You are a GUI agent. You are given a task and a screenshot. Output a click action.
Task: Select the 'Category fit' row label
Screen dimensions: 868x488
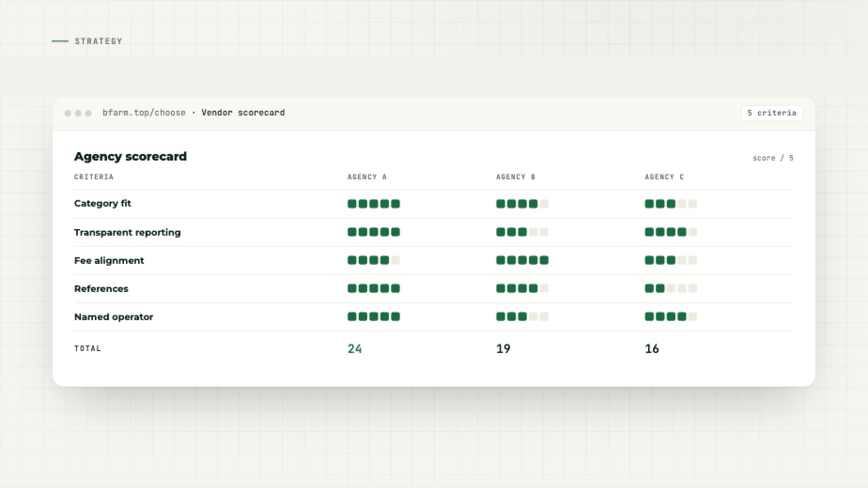click(103, 203)
